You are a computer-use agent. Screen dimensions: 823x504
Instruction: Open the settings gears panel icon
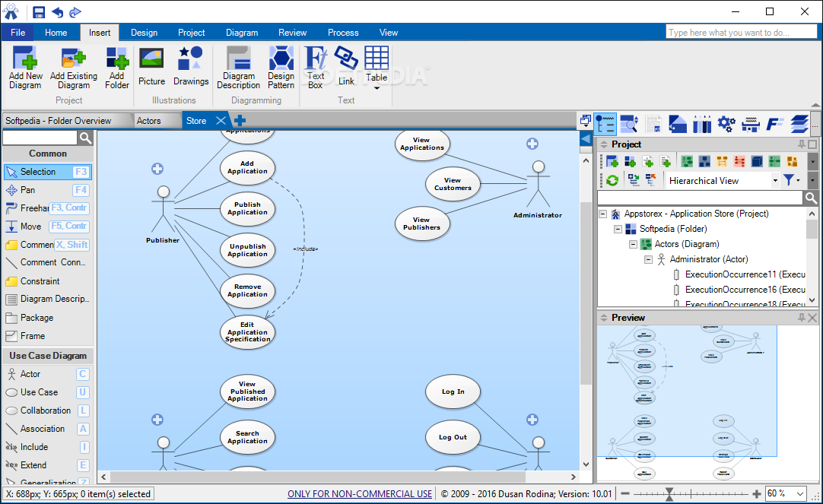(x=726, y=124)
